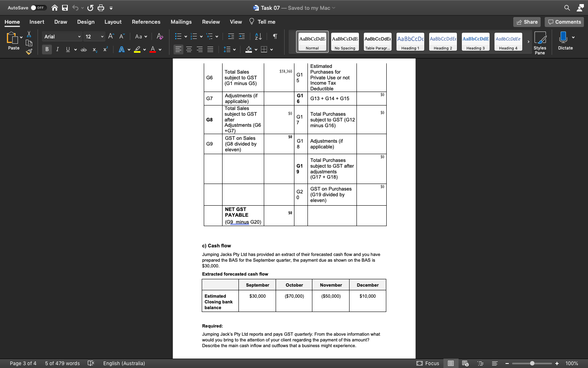Toggle bold formatting
This screenshot has width=588, height=368.
tap(47, 49)
